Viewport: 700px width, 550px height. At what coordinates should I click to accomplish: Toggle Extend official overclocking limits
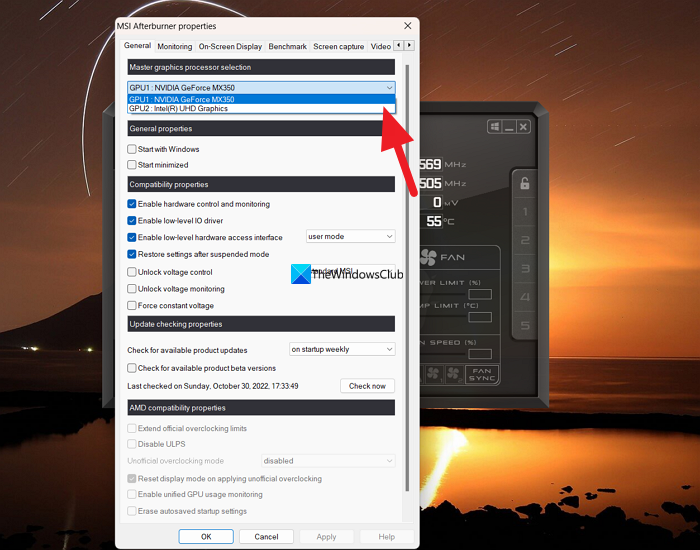click(132, 429)
